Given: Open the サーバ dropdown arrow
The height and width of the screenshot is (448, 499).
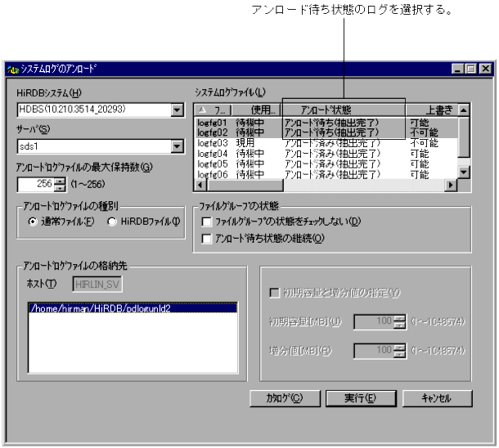Looking at the screenshot, I should click(177, 146).
